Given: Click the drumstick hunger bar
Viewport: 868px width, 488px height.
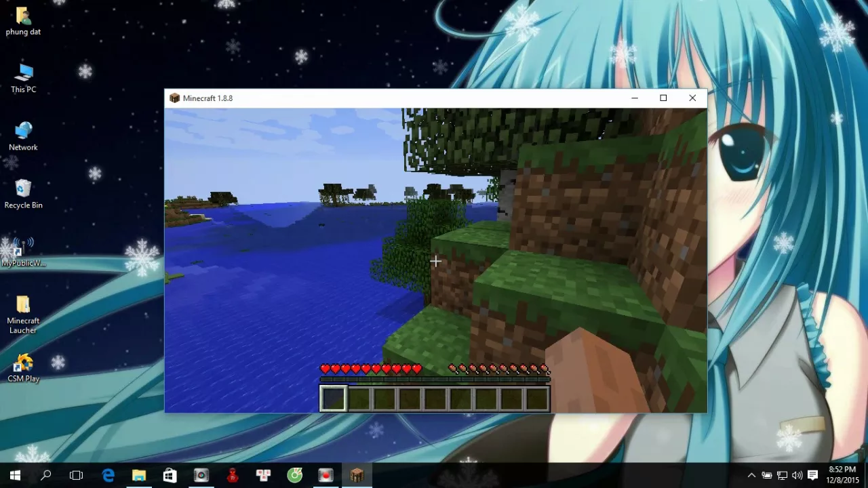Looking at the screenshot, I should tap(498, 369).
